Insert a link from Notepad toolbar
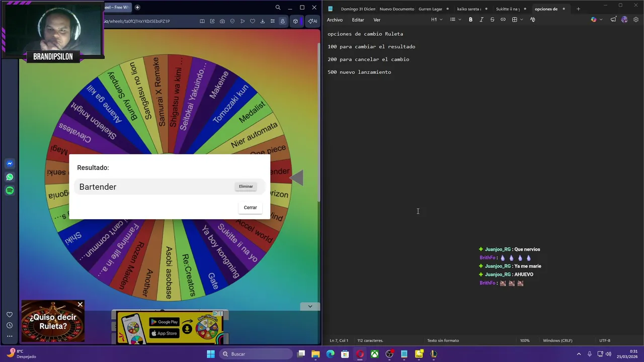Image resolution: width=644 pixels, height=362 pixels. (x=503, y=20)
